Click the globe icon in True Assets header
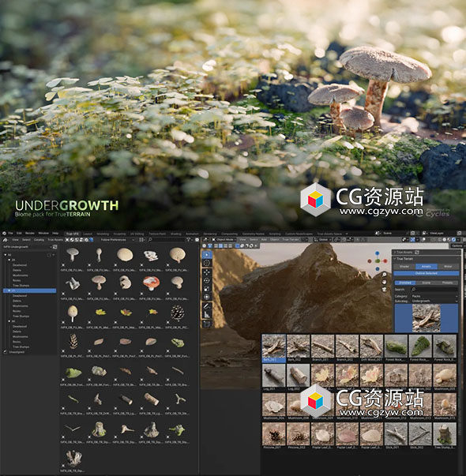The image size is (466, 476). point(91,240)
